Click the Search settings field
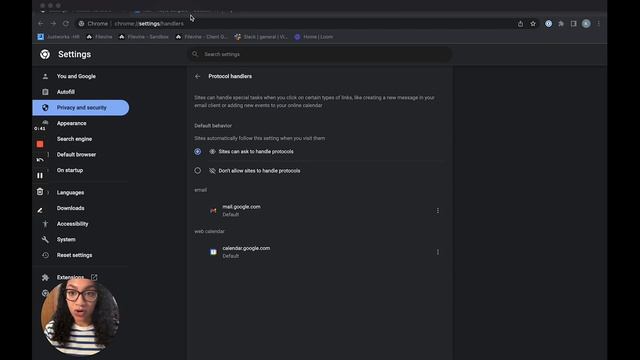 (320, 54)
